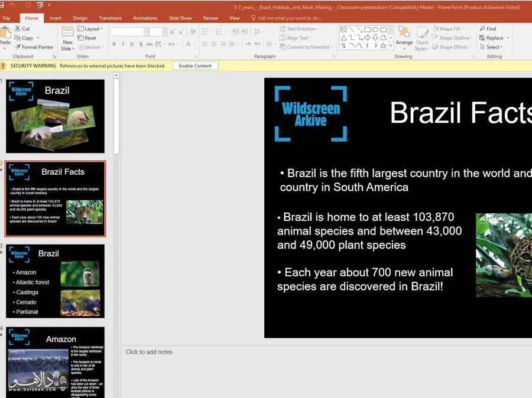Click the Enable Content button
This screenshot has height=398, width=532.
[195, 66]
